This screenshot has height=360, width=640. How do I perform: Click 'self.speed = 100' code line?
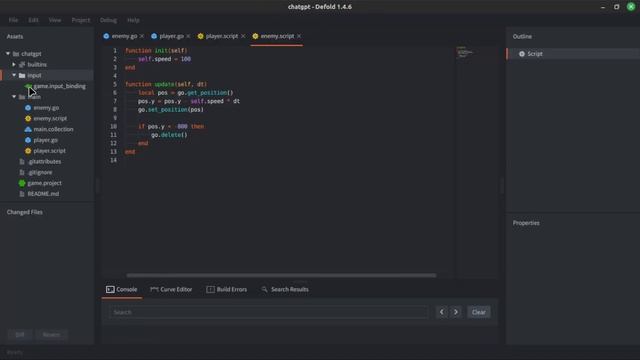click(164, 59)
